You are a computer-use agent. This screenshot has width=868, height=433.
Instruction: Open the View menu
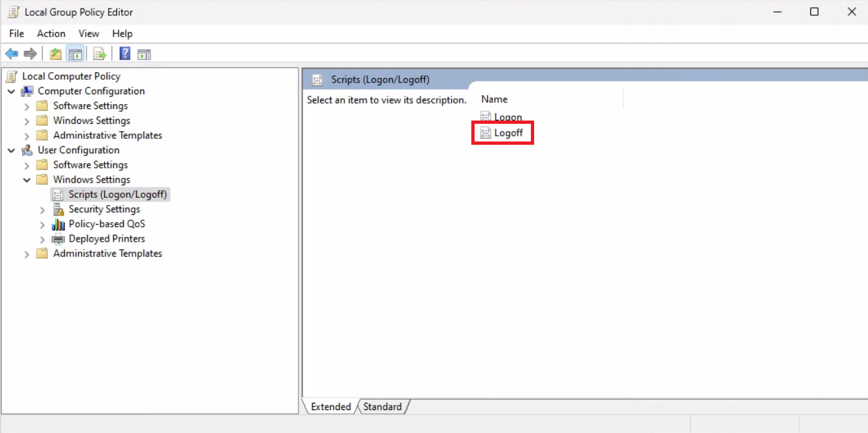click(x=89, y=33)
